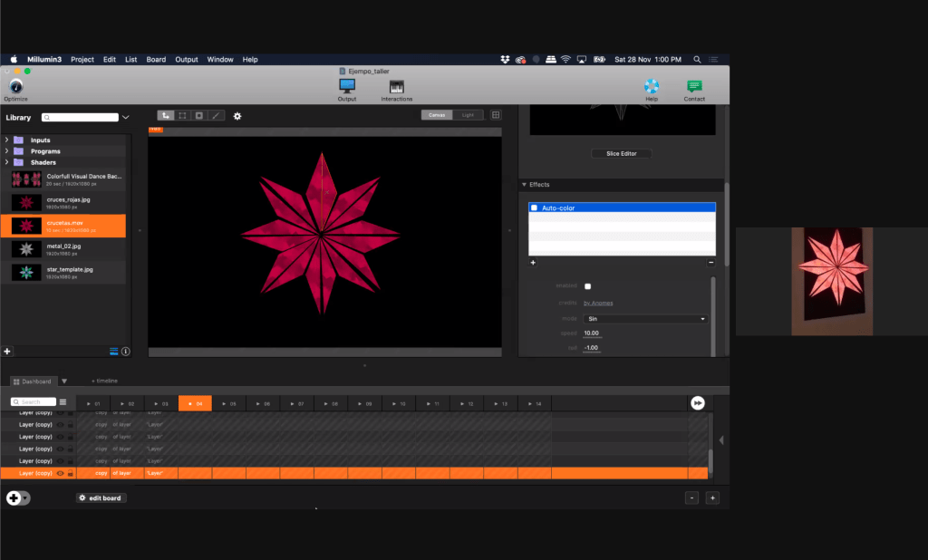
Task: Toggle the 'enabled' checkbox in effect settings
Action: 588,286
